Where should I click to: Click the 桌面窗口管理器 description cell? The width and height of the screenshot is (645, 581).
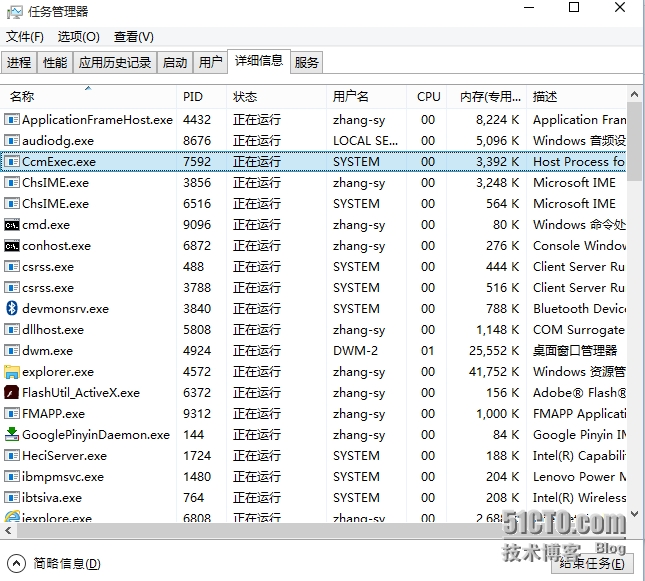pyautogui.click(x=575, y=351)
